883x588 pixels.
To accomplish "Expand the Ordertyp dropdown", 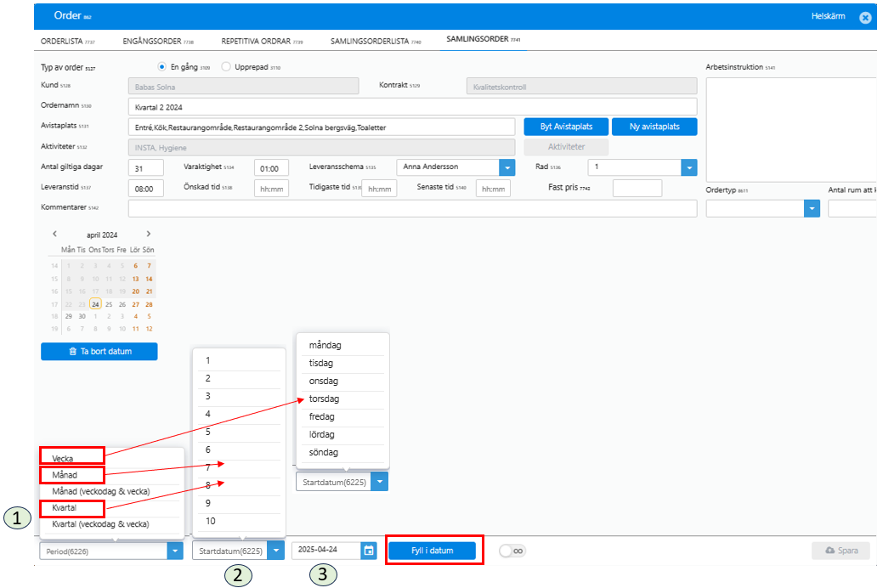I will tap(812, 208).
